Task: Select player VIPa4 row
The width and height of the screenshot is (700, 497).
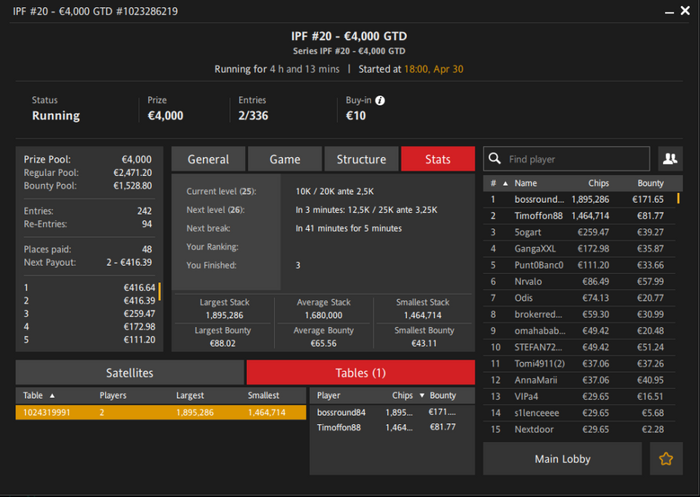Action: (579, 397)
